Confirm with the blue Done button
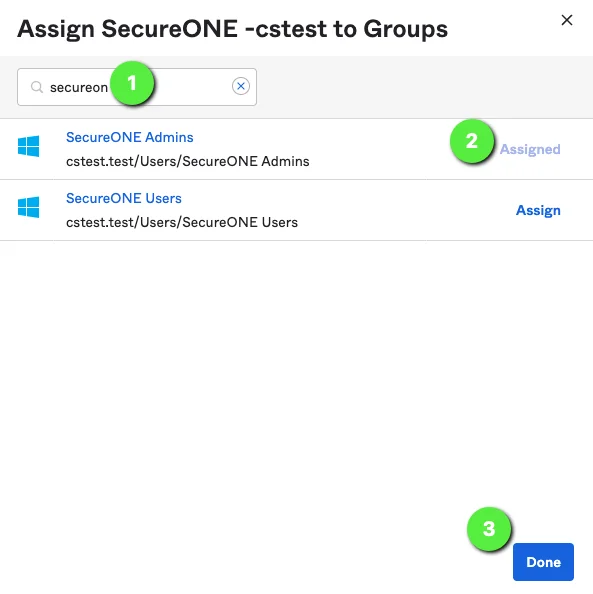The width and height of the screenshot is (593, 594). (543, 562)
